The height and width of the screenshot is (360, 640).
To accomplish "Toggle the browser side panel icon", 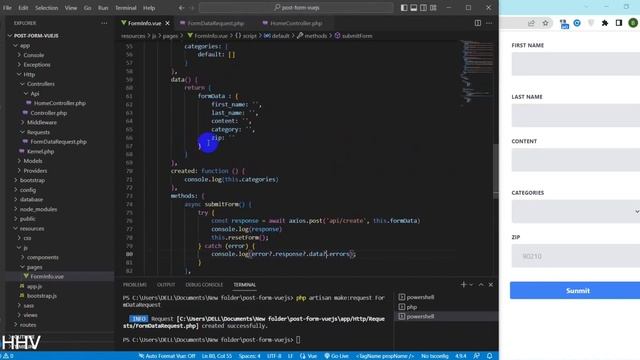I will pos(619,23).
